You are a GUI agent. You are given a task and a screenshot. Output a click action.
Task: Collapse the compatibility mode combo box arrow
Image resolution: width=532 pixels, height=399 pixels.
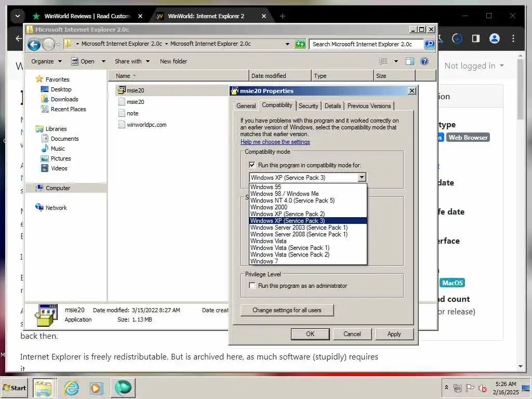(362, 178)
